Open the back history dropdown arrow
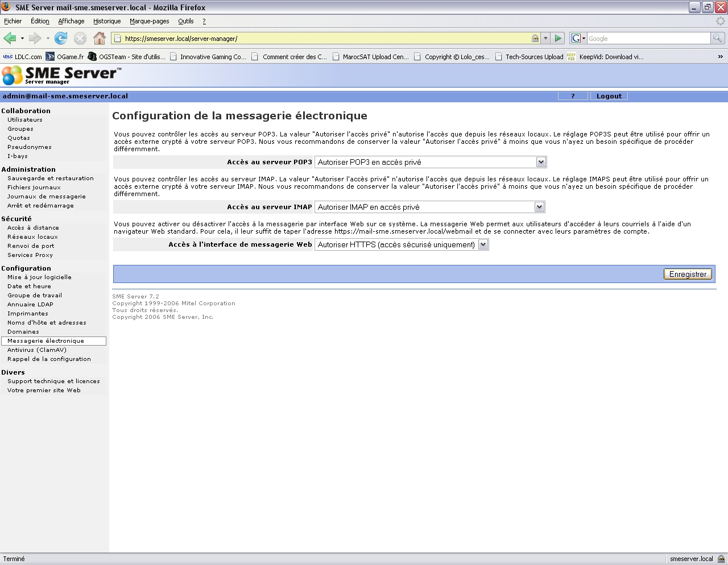The image size is (728, 565). (x=22, y=39)
